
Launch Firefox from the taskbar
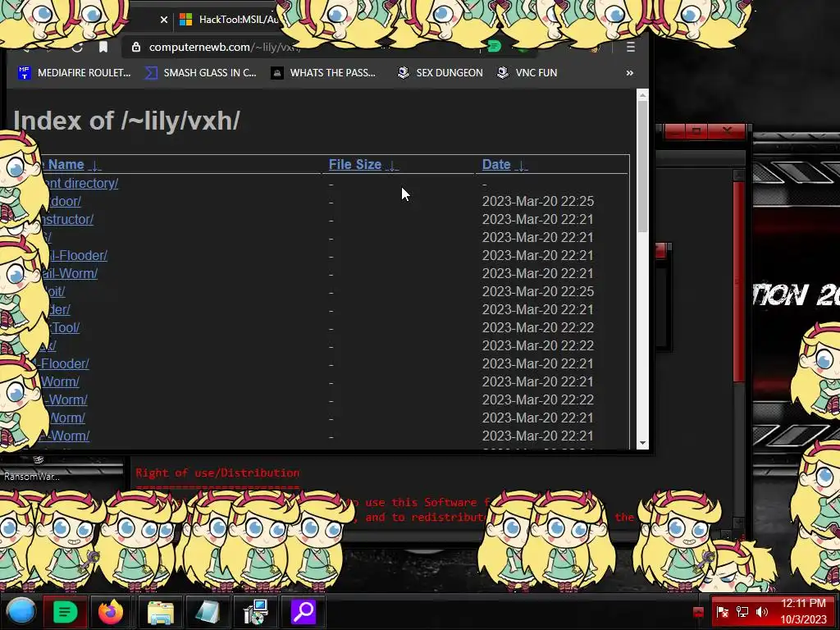111,611
